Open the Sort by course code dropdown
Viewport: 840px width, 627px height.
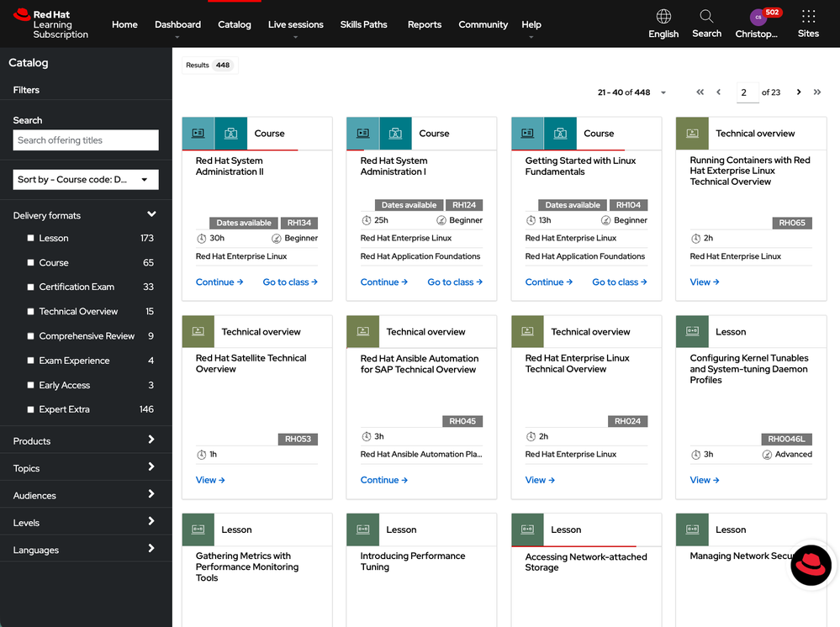pos(86,179)
